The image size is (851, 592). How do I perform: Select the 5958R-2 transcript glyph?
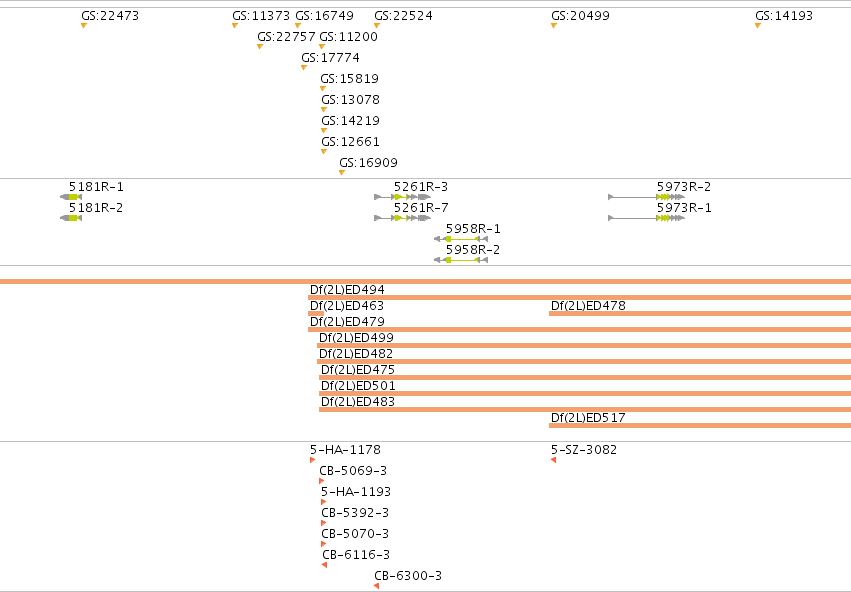pos(461,260)
